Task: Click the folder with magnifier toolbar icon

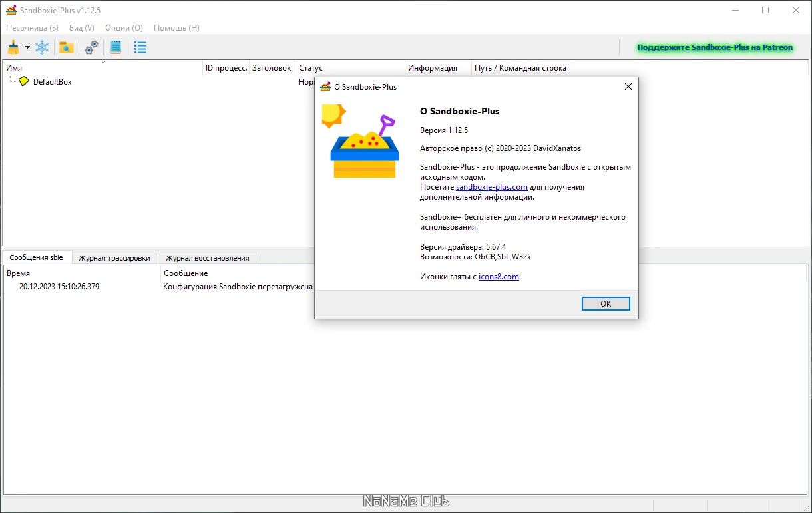Action: 66,47
